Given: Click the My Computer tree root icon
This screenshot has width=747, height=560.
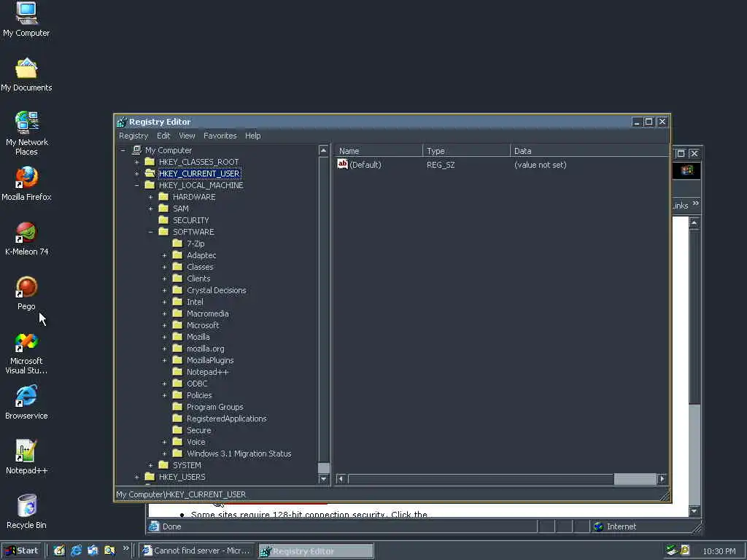Looking at the screenshot, I should (136, 150).
